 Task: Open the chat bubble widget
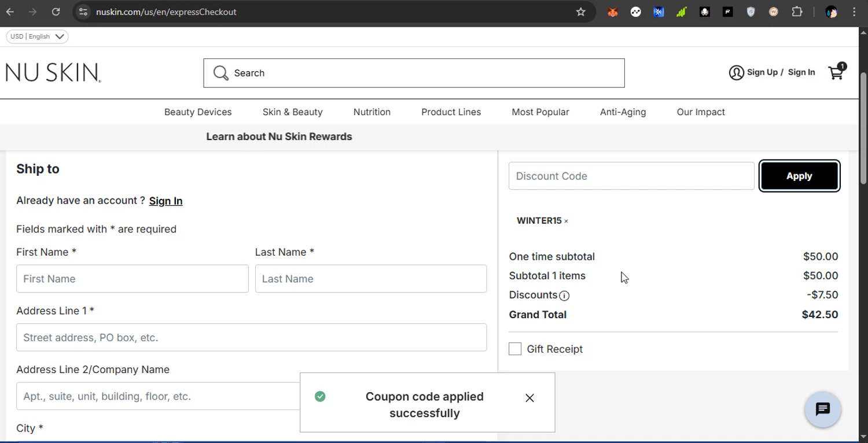(x=823, y=409)
